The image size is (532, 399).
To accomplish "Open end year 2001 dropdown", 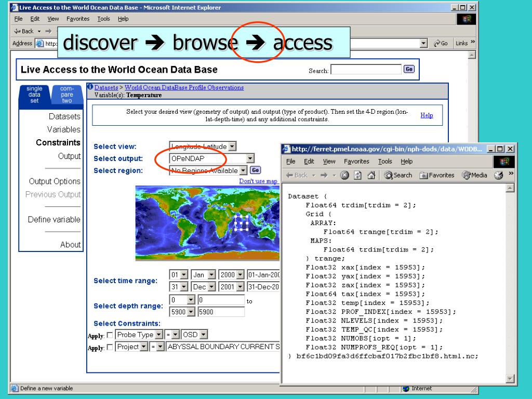I will [x=240, y=287].
